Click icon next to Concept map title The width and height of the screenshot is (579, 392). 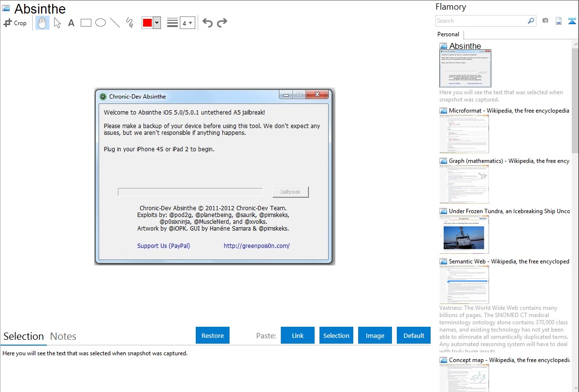click(443, 360)
